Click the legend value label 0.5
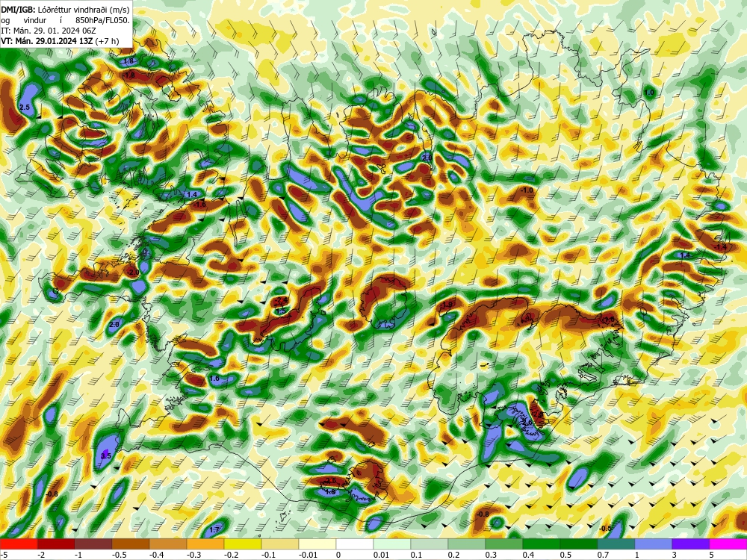This screenshot has width=747, height=560. coord(566,555)
